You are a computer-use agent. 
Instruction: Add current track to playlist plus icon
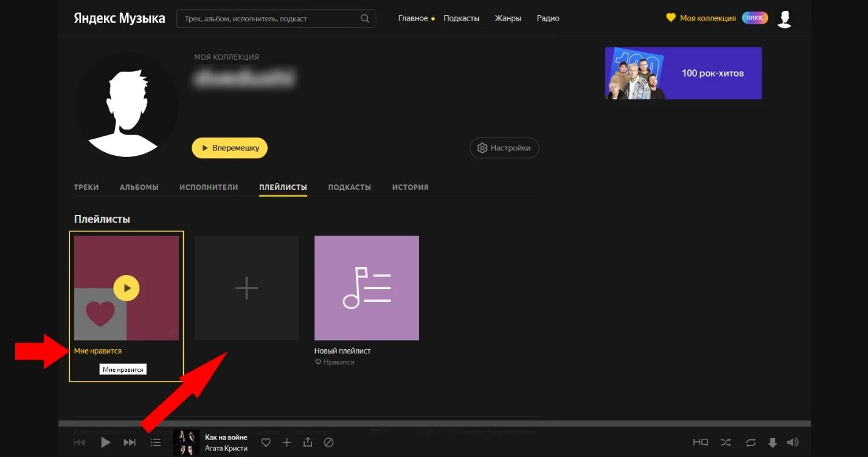point(287,442)
